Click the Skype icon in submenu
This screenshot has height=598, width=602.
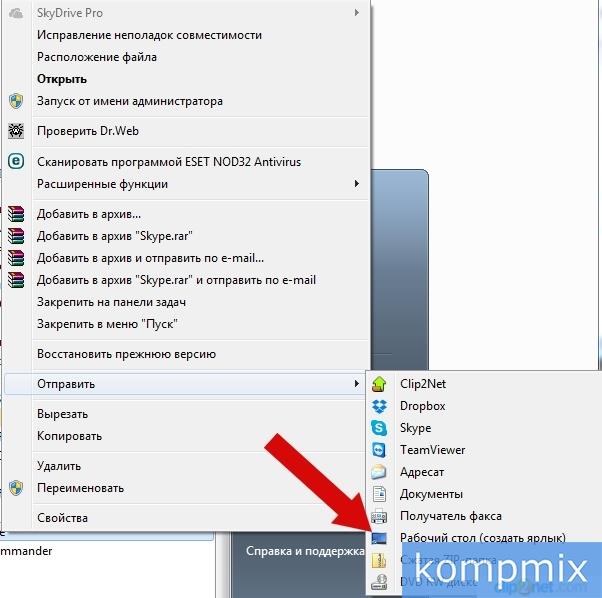(x=379, y=428)
